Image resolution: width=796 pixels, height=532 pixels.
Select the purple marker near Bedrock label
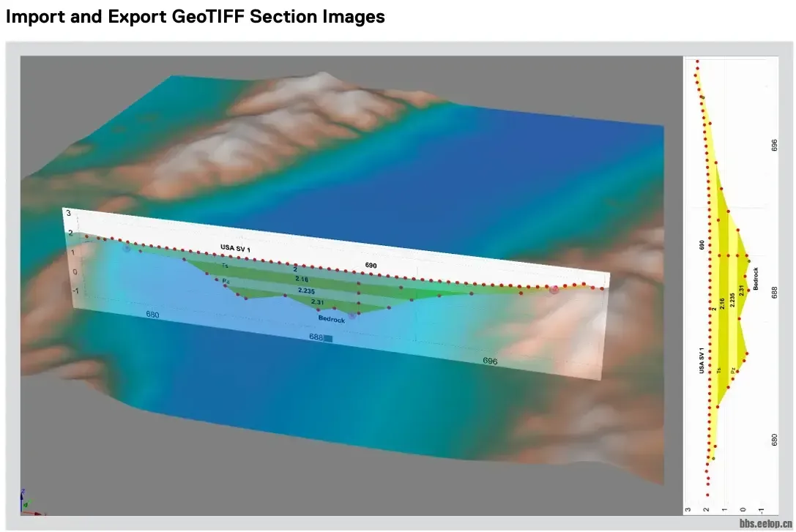[352, 316]
